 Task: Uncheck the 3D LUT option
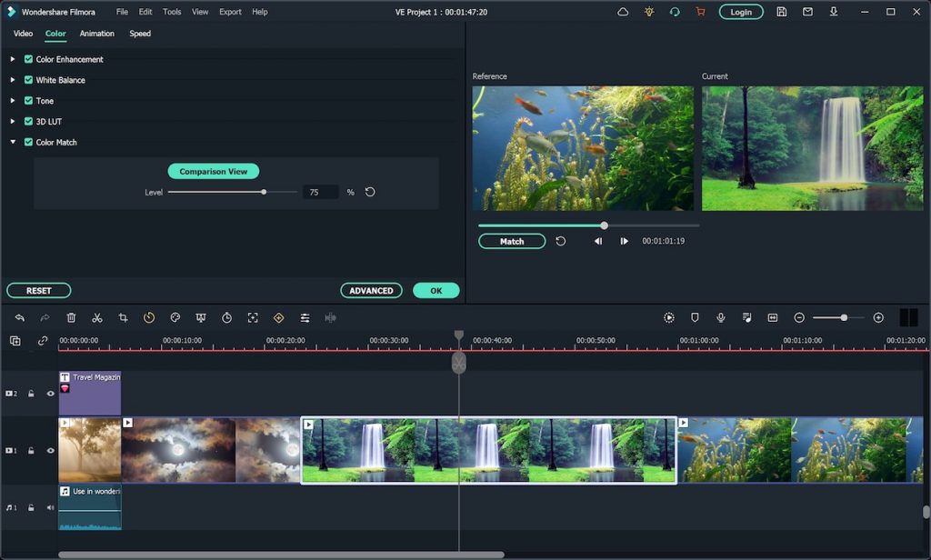pyautogui.click(x=28, y=121)
